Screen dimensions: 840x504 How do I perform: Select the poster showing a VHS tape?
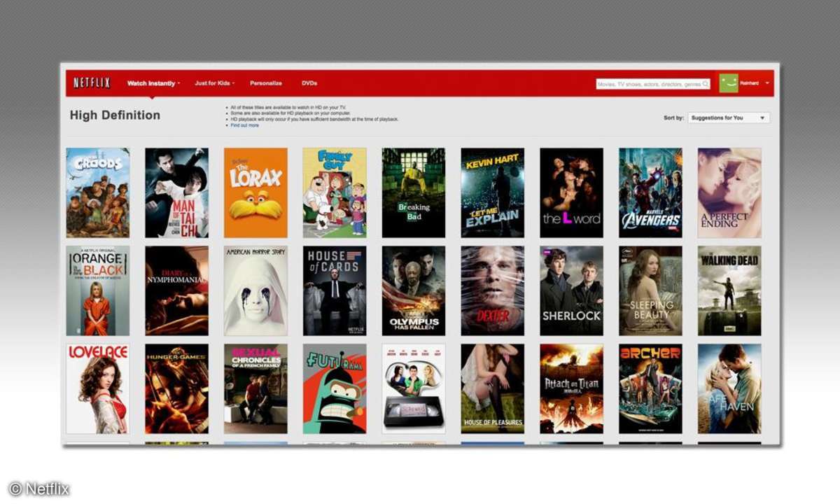tap(414, 388)
